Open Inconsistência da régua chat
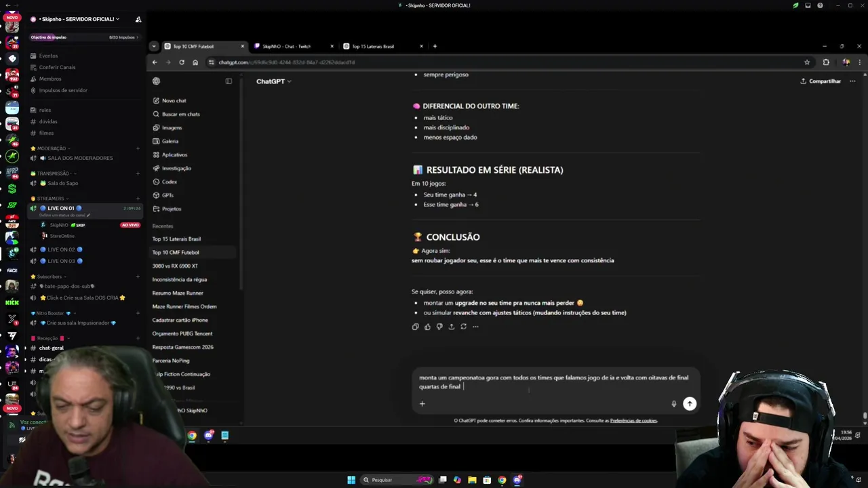 click(180, 279)
